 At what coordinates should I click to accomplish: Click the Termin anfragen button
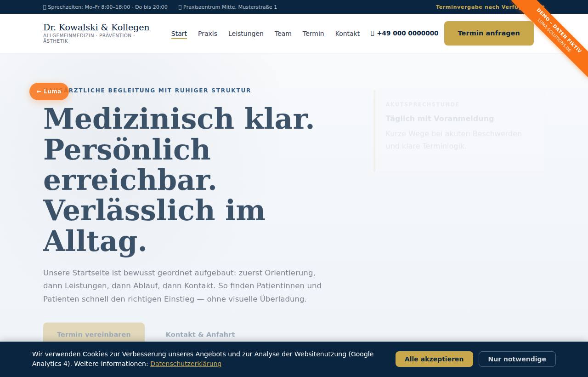pos(489,33)
